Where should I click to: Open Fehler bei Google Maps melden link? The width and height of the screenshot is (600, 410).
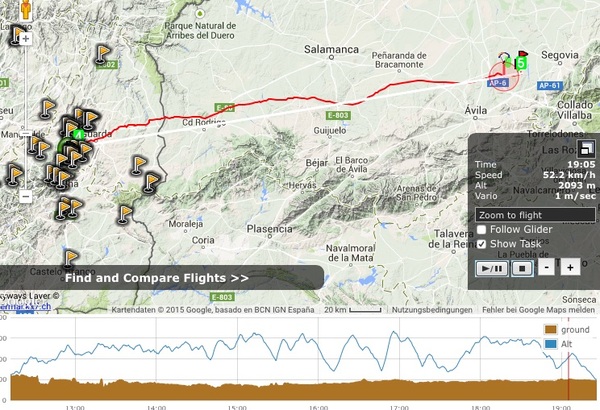tap(538, 310)
